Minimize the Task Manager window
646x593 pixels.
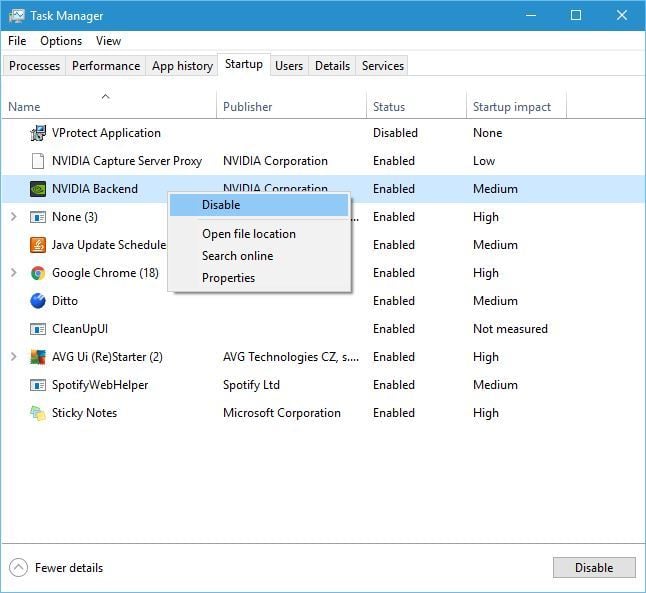pyautogui.click(x=531, y=15)
